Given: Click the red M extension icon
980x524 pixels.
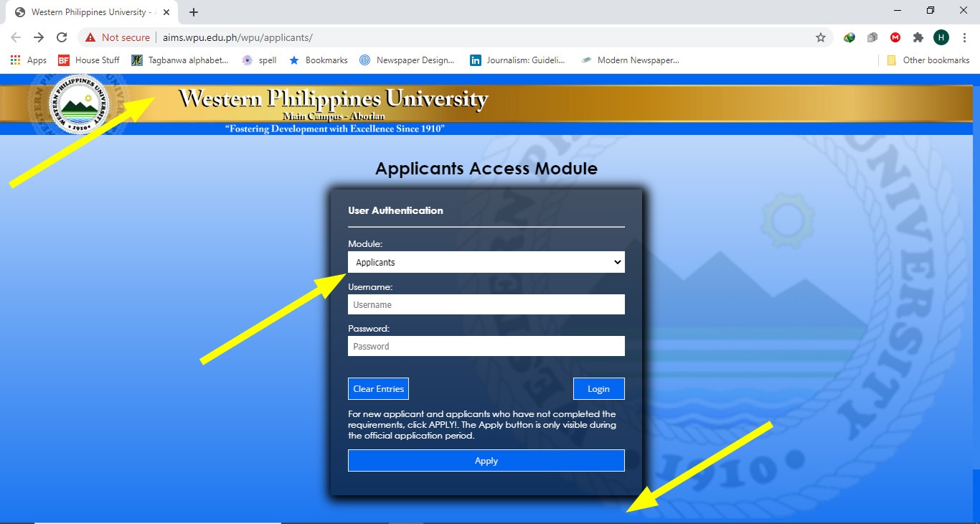Looking at the screenshot, I should 895,37.
